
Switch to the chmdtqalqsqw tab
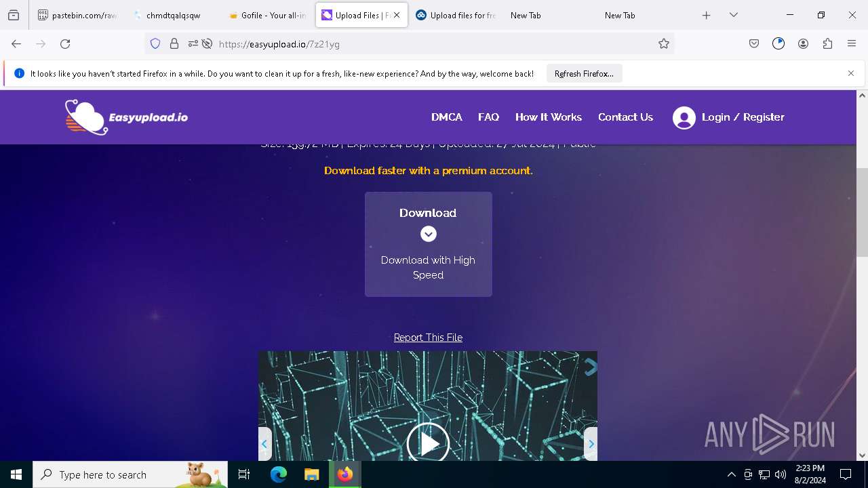[173, 15]
